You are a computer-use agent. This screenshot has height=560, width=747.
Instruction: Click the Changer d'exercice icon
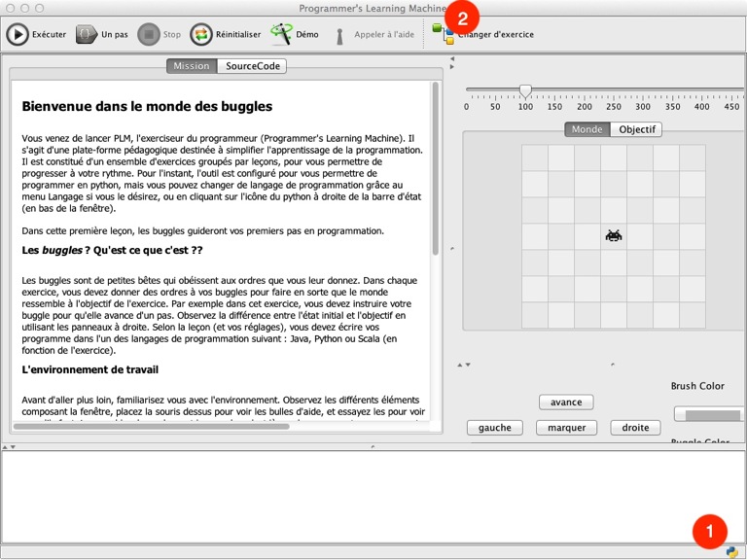[444, 34]
